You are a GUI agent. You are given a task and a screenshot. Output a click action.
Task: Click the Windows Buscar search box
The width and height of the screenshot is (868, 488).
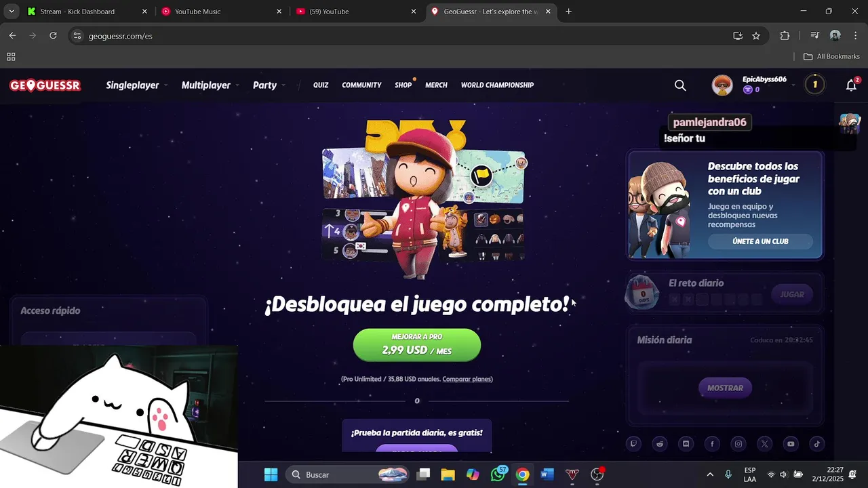pos(347,474)
